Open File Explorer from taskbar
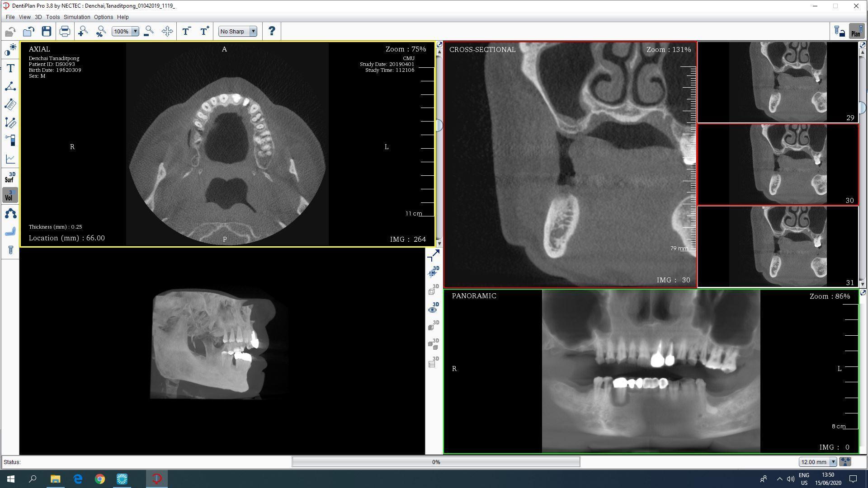 [55, 479]
